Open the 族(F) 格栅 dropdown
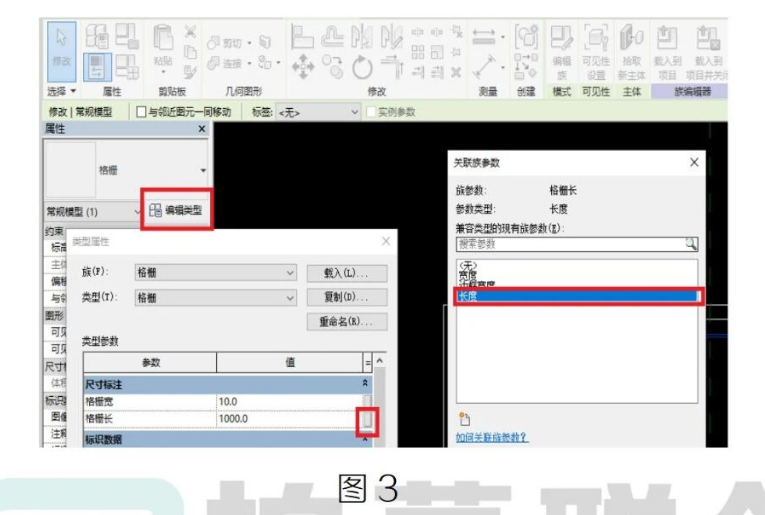 point(215,272)
